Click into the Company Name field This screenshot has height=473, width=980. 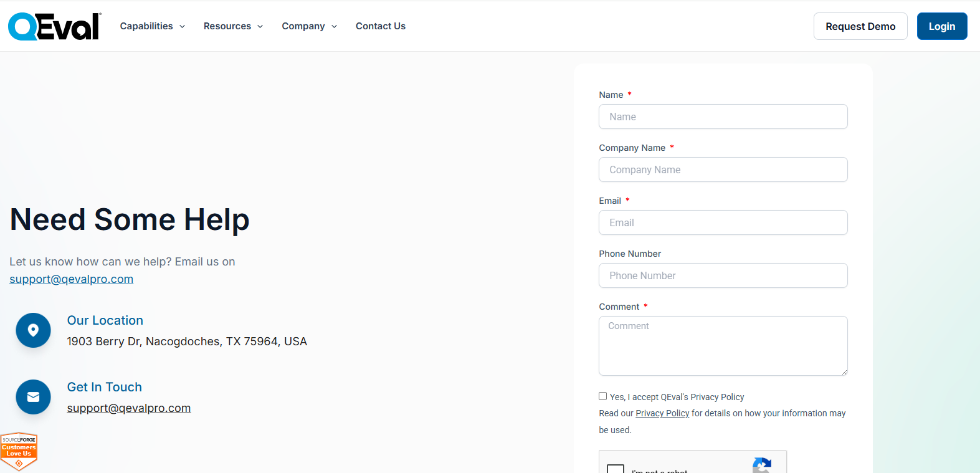(723, 170)
